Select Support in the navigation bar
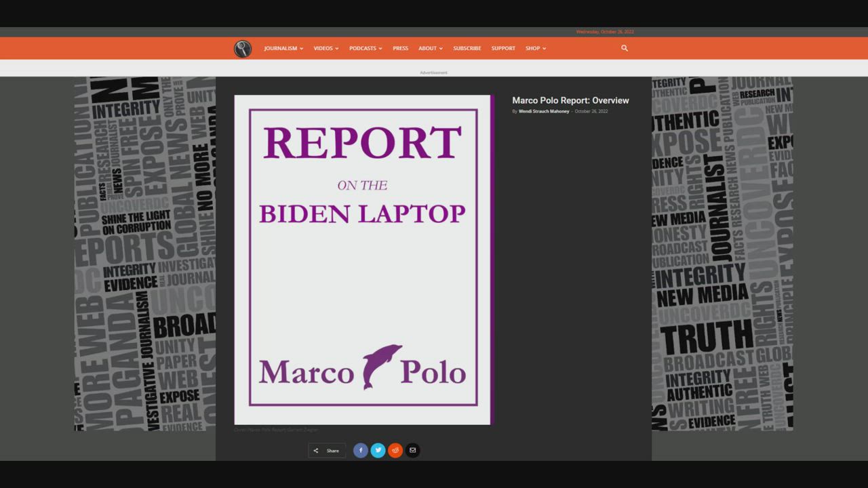 [503, 48]
